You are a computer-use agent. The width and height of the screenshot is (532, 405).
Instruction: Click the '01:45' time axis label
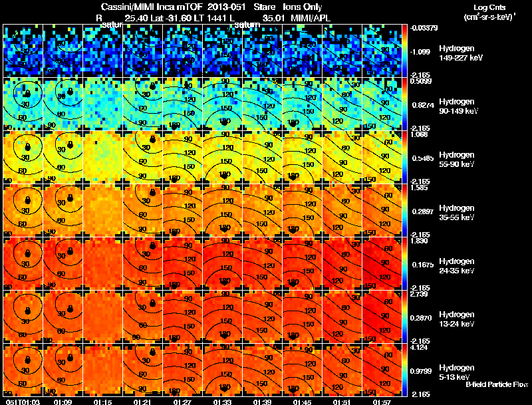tap(302, 402)
